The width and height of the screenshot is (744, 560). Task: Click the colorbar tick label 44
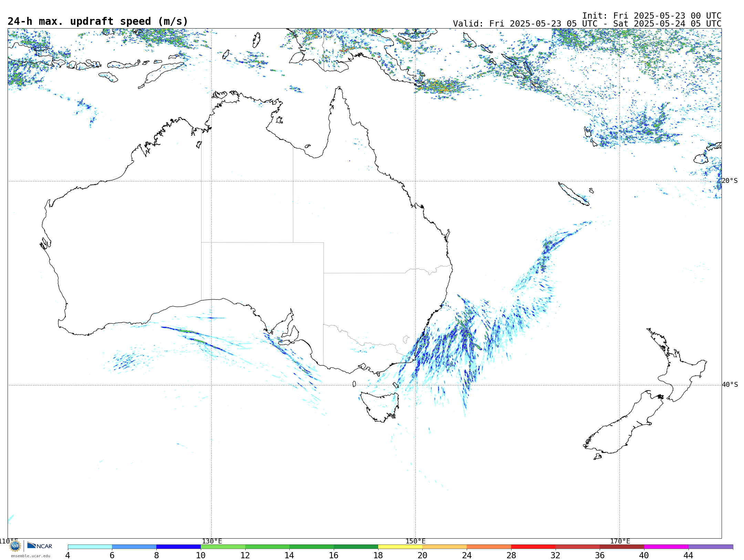(x=689, y=556)
